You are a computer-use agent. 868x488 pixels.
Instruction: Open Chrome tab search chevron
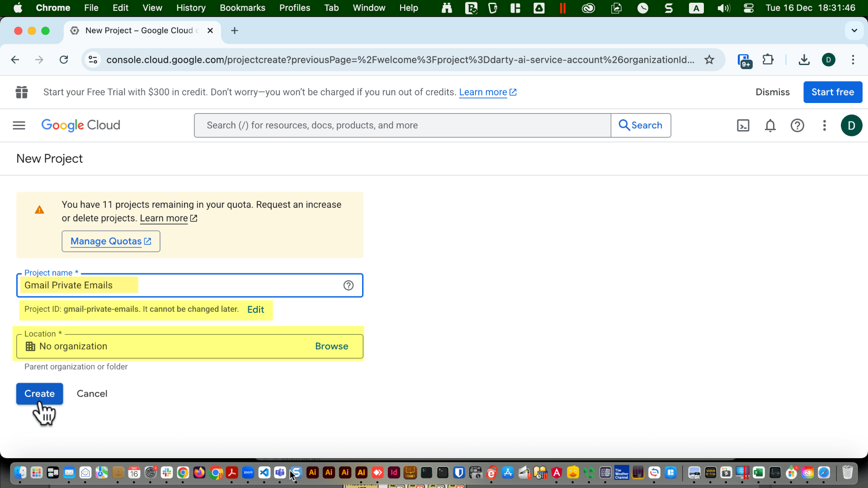pos(854,30)
